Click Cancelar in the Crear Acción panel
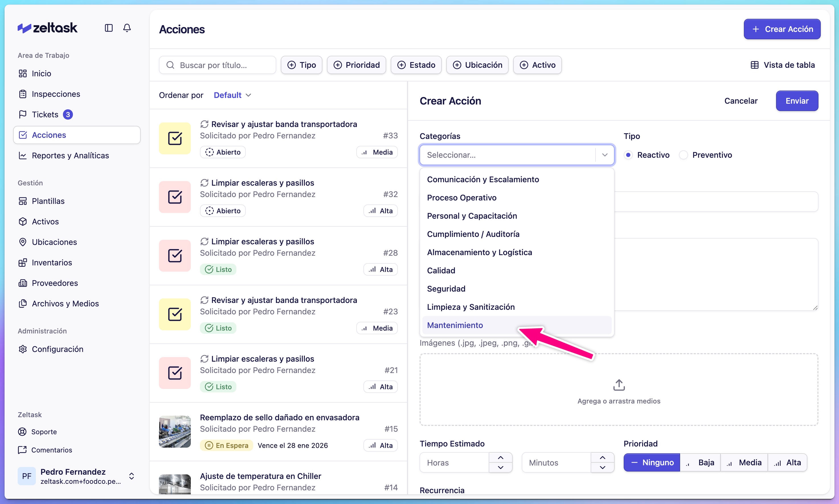 coord(740,101)
